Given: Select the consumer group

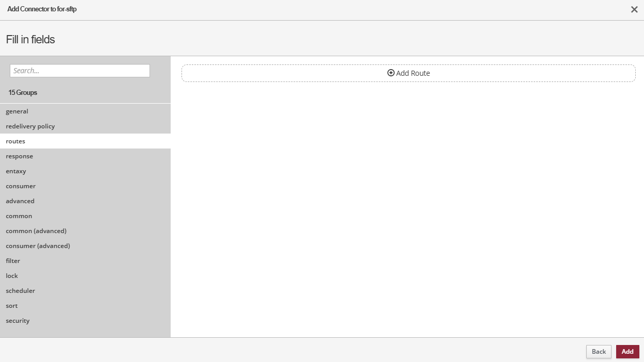Looking at the screenshot, I should click(21, 186).
